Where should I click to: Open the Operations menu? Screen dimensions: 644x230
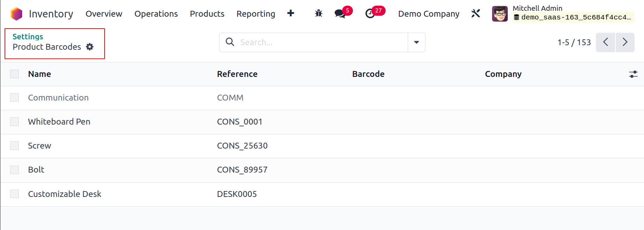[x=156, y=14]
